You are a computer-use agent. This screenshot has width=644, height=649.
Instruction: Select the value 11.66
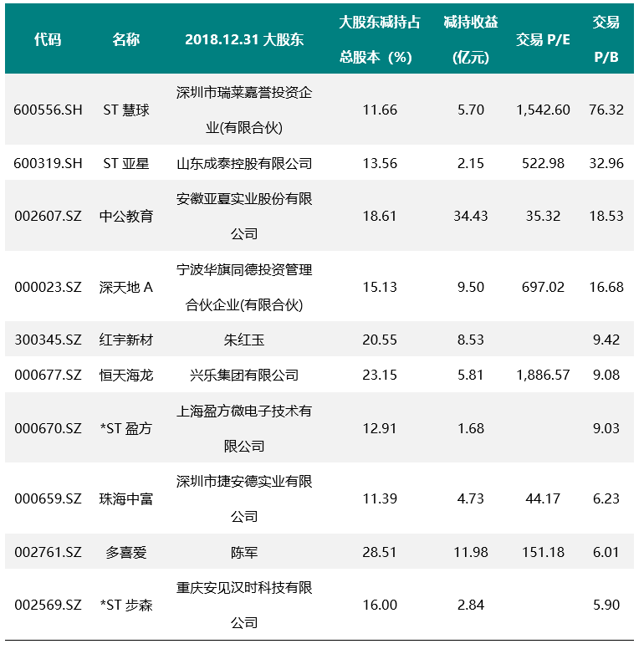point(380,110)
